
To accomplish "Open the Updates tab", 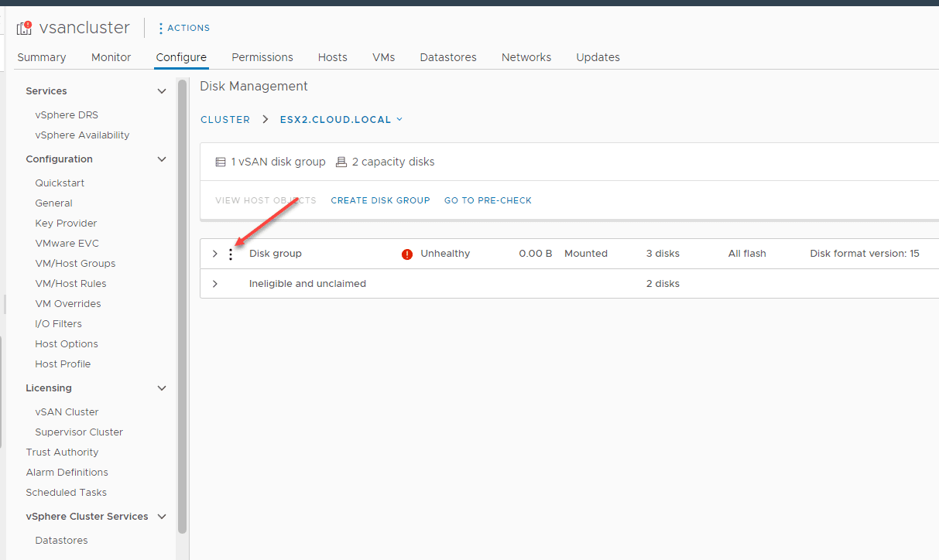I will pyautogui.click(x=598, y=57).
